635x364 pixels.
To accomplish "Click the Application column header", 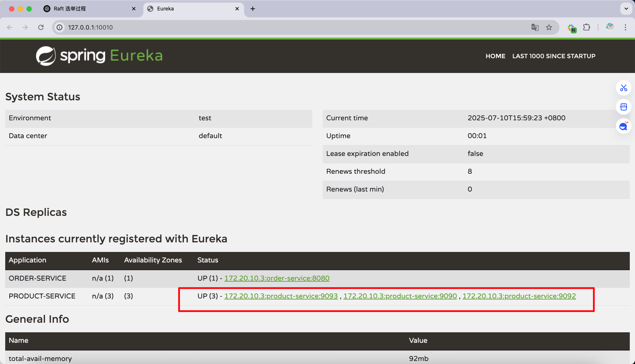I will 28,260.
